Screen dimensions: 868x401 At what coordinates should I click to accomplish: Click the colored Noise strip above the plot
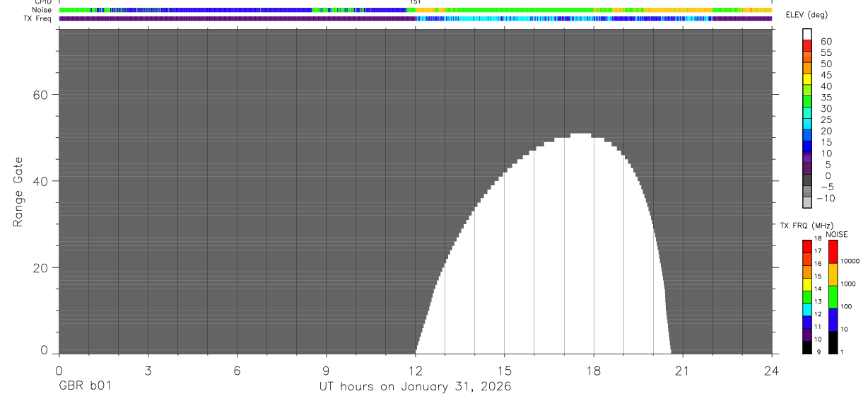tap(415, 10)
